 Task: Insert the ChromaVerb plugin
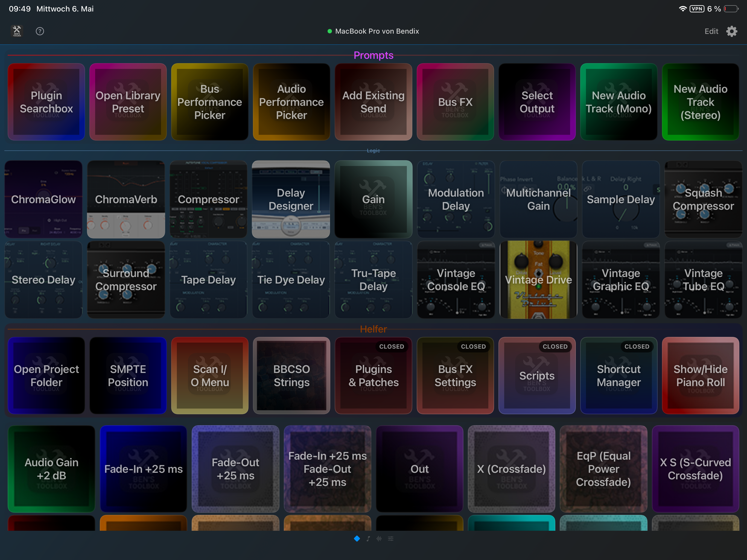coord(126,199)
